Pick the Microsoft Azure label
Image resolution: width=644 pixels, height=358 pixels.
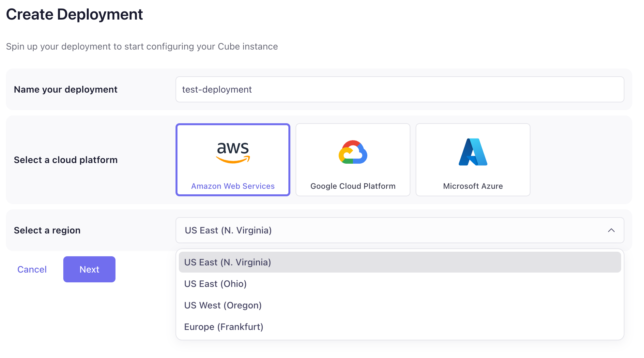click(x=473, y=186)
